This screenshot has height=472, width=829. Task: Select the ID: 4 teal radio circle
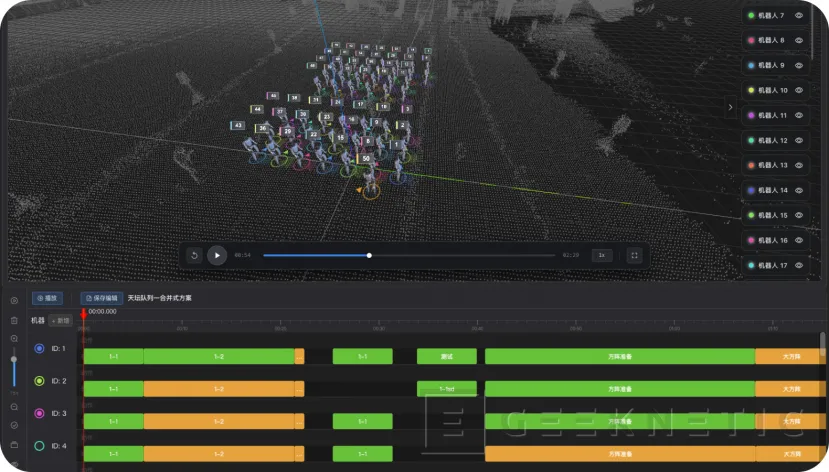[x=39, y=446]
